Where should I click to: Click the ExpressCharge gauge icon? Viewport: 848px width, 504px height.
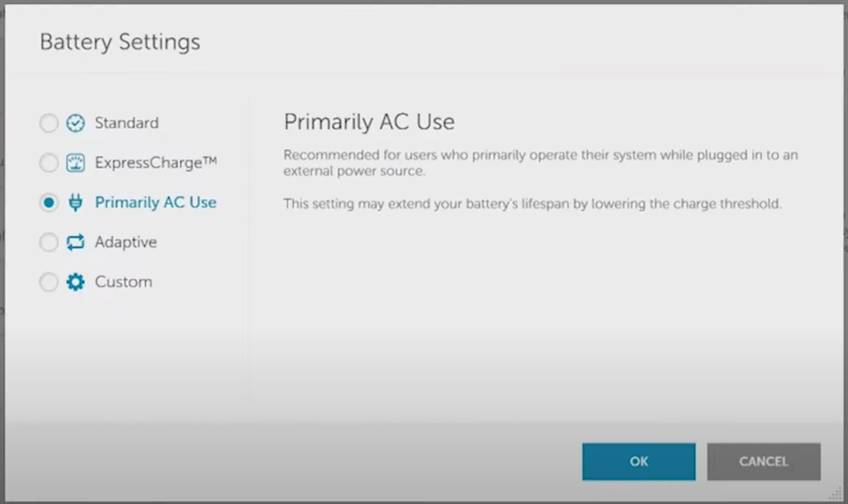pyautogui.click(x=75, y=163)
